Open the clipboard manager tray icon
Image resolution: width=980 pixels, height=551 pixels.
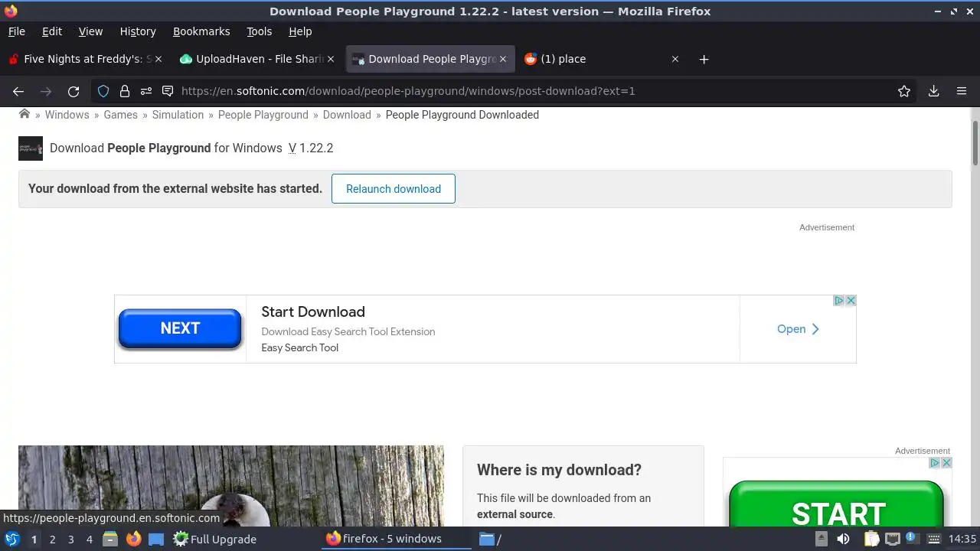click(871, 539)
